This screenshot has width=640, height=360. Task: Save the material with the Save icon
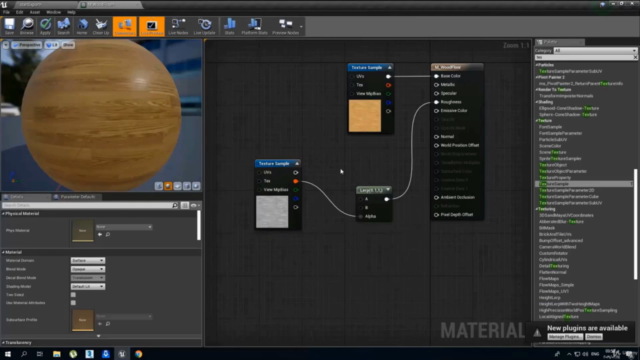pos(9,27)
